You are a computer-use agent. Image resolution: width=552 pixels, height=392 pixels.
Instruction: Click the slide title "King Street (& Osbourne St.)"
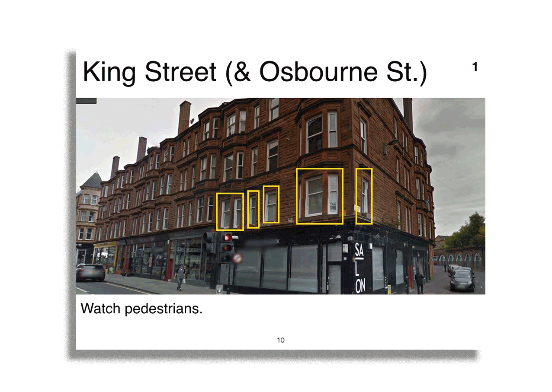coord(254,72)
